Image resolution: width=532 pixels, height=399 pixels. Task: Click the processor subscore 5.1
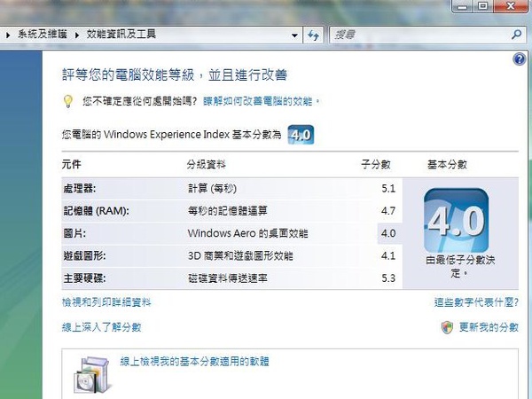[388, 188]
